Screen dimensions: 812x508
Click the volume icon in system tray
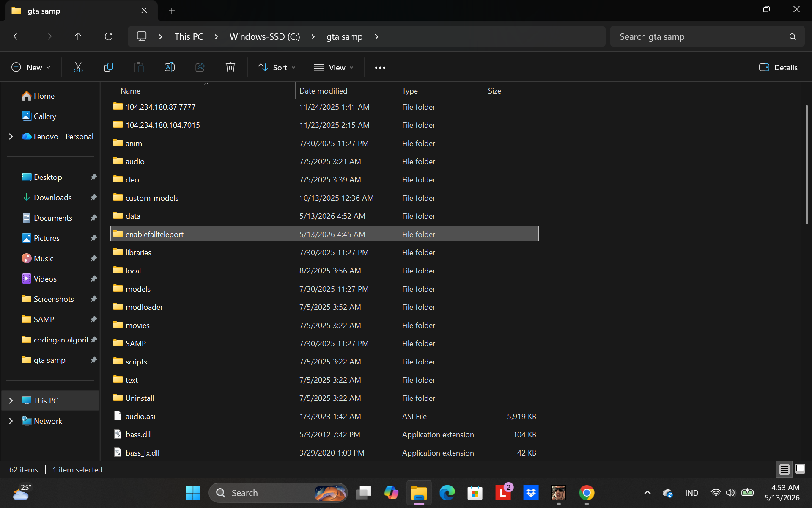coord(730,493)
